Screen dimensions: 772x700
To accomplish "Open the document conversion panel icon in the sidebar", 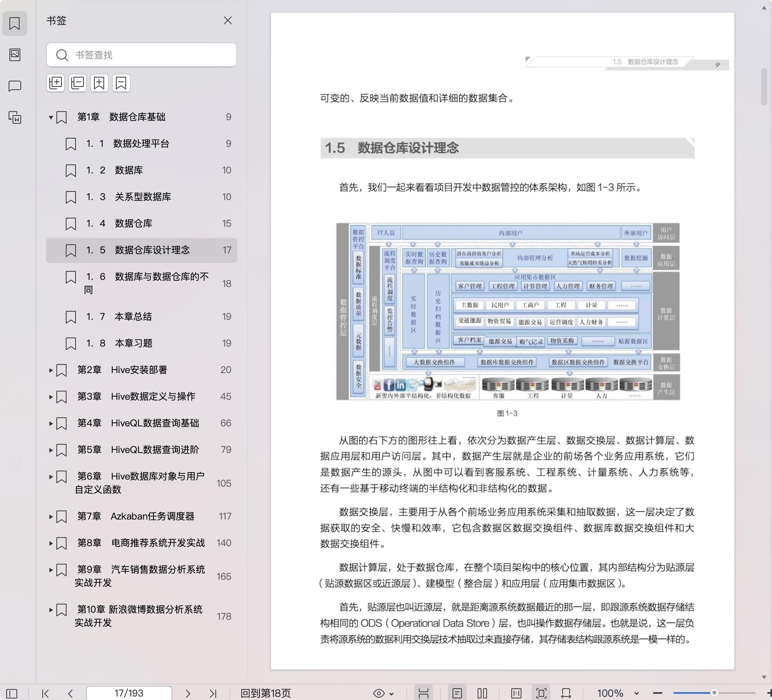I will click(14, 117).
